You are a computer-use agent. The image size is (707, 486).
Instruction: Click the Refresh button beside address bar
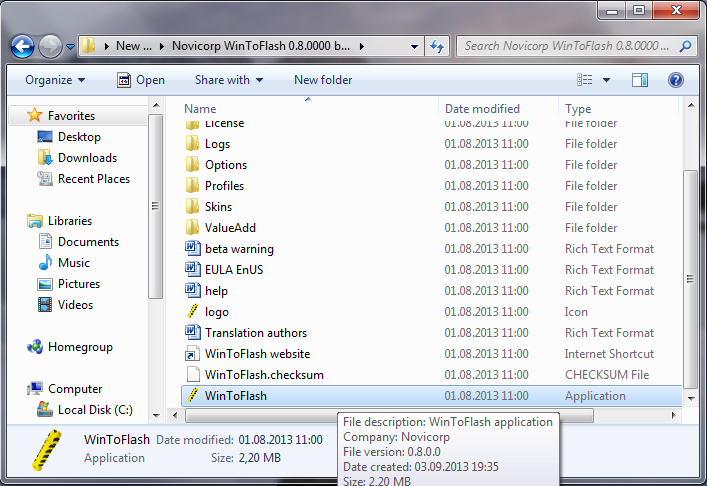click(x=437, y=46)
